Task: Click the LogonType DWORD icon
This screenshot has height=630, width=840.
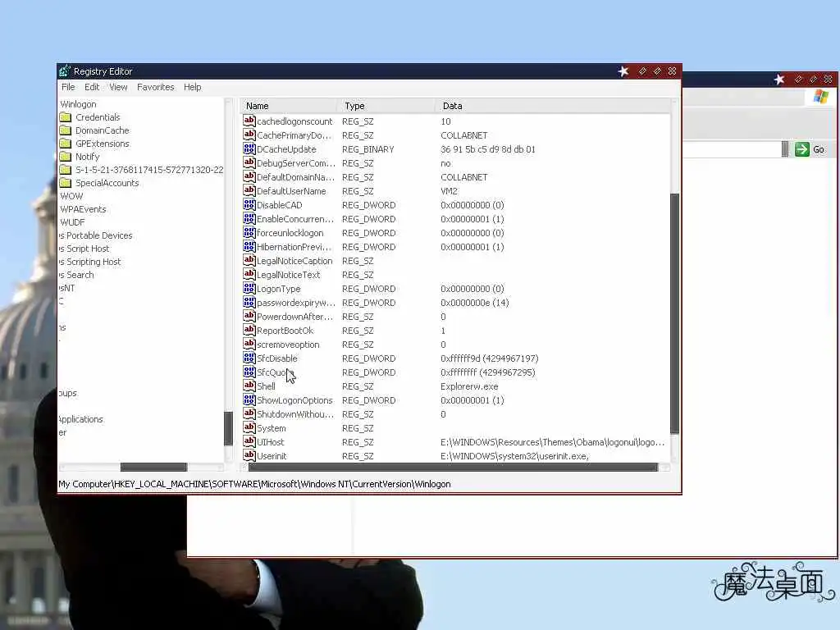Action: click(x=249, y=288)
